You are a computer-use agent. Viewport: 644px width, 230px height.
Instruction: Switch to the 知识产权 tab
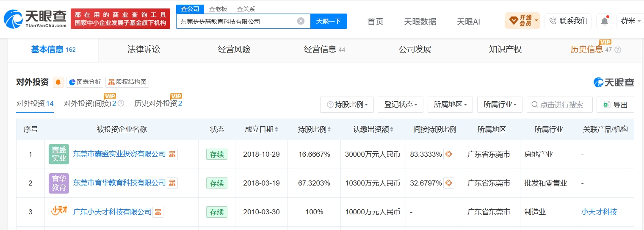505,50
